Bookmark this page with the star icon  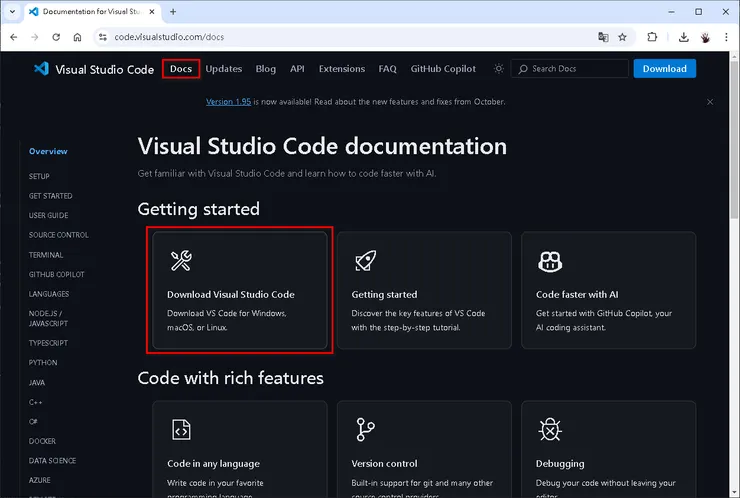(x=622, y=37)
